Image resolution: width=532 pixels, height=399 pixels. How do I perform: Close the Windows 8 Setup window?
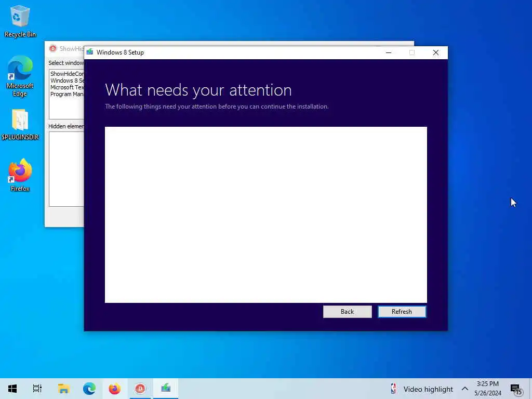(x=436, y=52)
